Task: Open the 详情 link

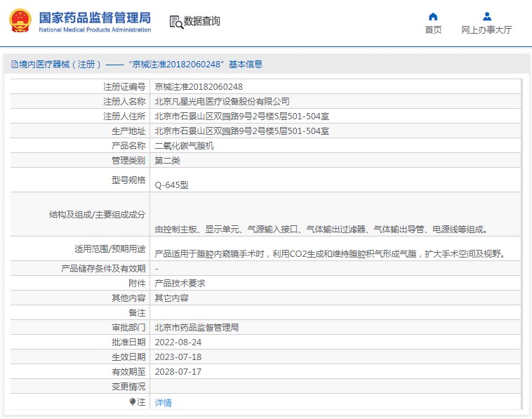Action: (x=164, y=403)
